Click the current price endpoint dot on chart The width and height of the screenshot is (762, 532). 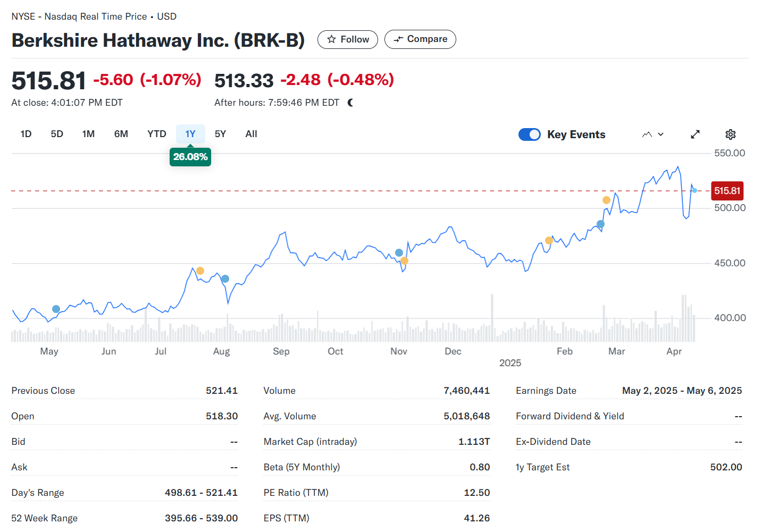pos(694,190)
